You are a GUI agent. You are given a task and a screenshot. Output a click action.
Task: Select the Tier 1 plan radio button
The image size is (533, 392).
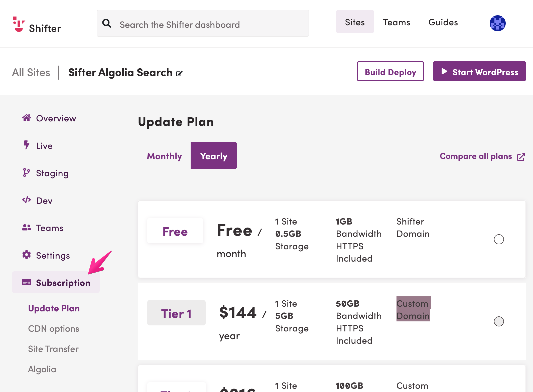(x=499, y=321)
